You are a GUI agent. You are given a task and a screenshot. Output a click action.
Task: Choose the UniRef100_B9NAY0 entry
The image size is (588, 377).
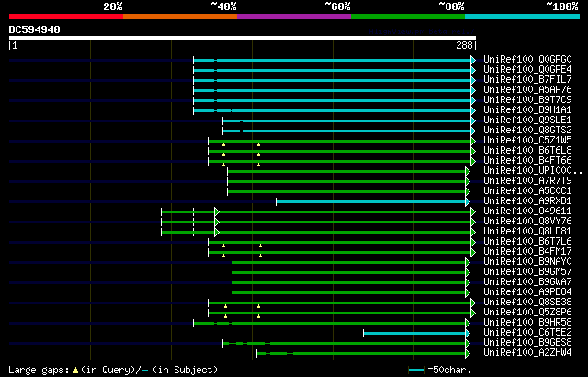(527, 262)
